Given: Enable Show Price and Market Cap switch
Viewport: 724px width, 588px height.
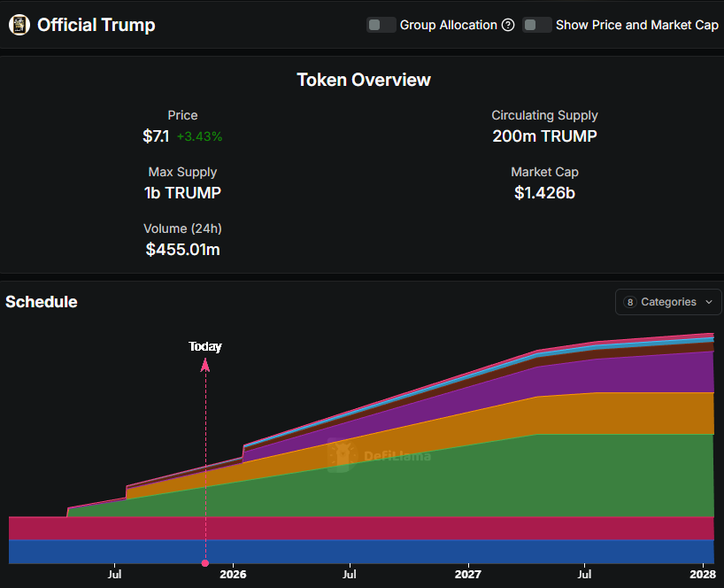Looking at the screenshot, I should pos(537,25).
